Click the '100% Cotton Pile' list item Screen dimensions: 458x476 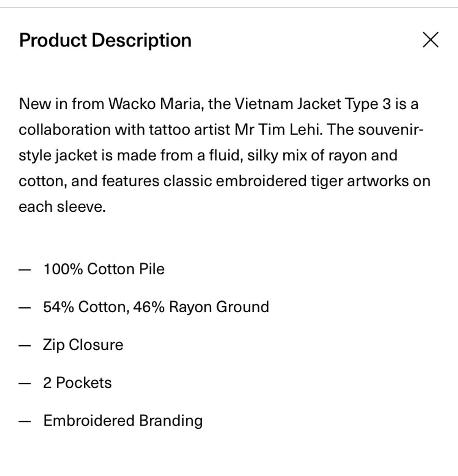click(x=104, y=269)
